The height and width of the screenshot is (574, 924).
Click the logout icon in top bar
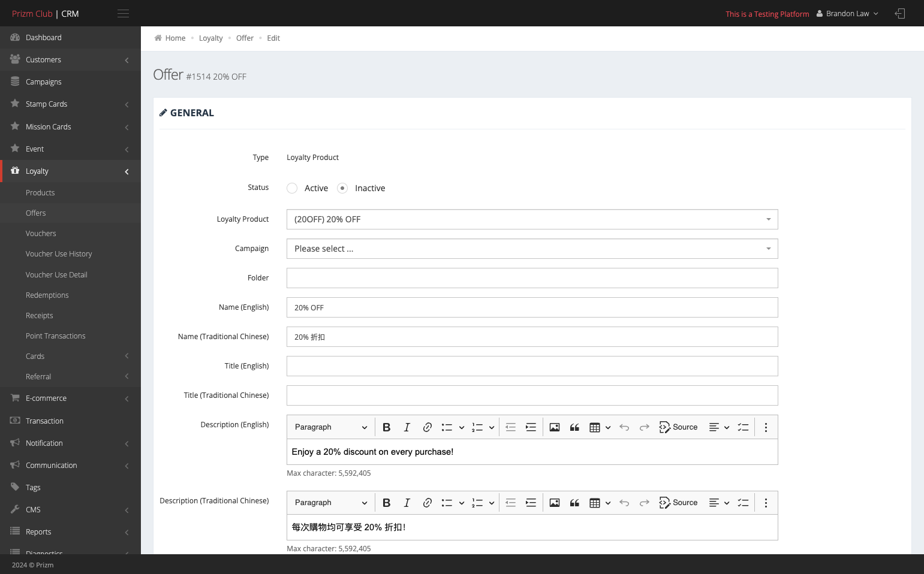pos(900,13)
